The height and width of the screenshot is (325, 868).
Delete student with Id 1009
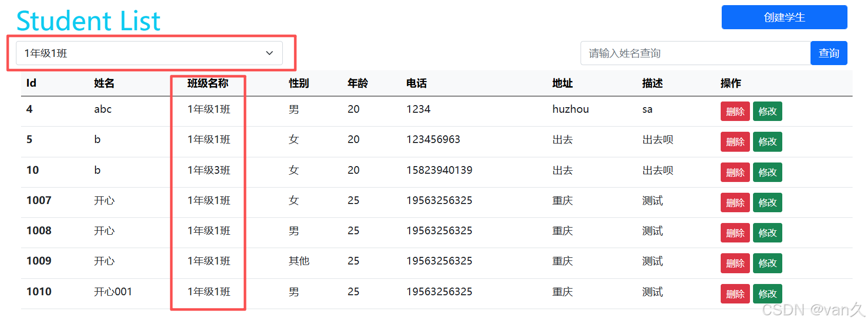click(735, 263)
